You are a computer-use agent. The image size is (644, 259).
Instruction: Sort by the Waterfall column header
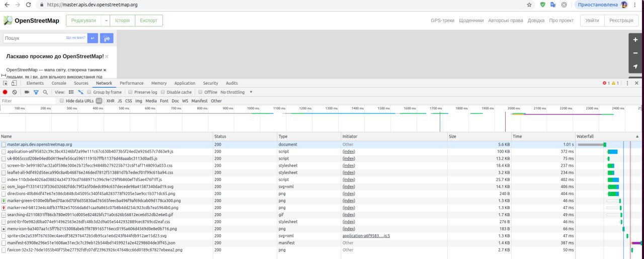click(x=609, y=137)
